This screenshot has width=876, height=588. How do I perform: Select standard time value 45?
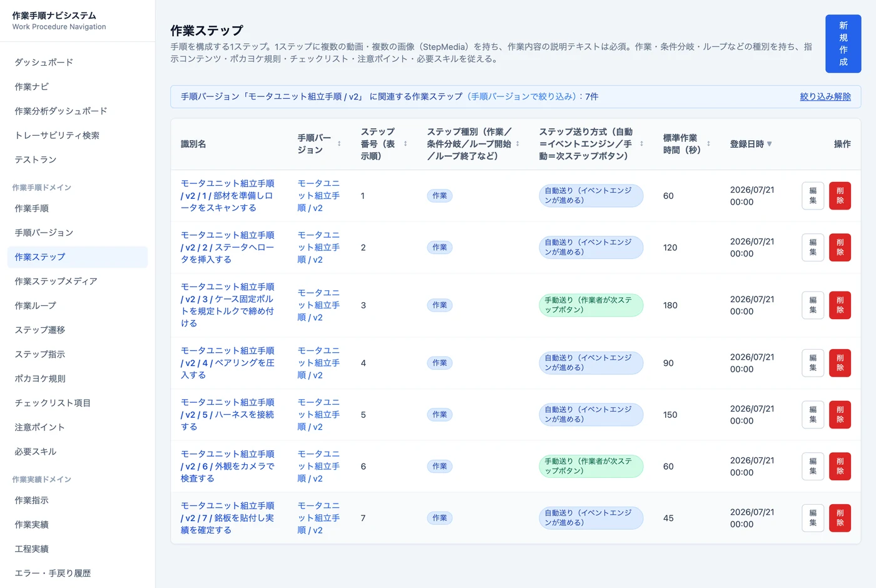point(668,518)
